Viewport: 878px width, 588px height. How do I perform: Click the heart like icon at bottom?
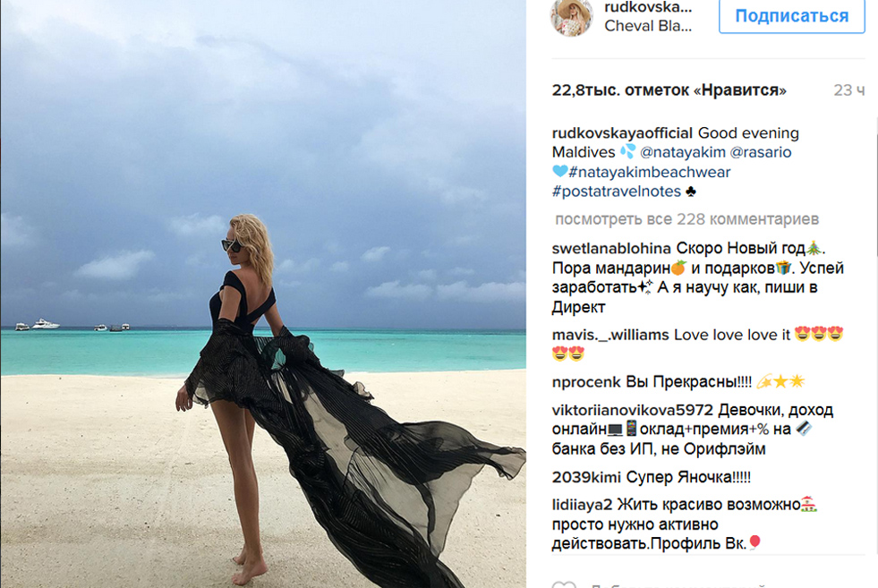(x=564, y=584)
